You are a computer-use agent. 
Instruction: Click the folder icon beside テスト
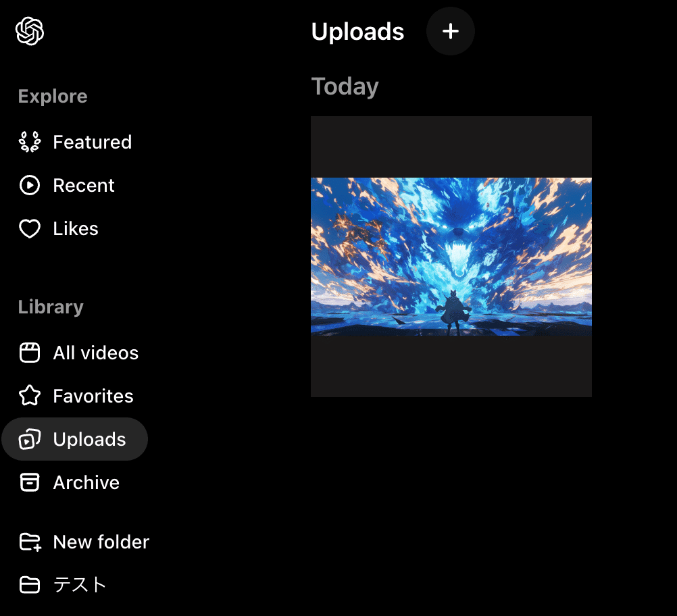(30, 585)
